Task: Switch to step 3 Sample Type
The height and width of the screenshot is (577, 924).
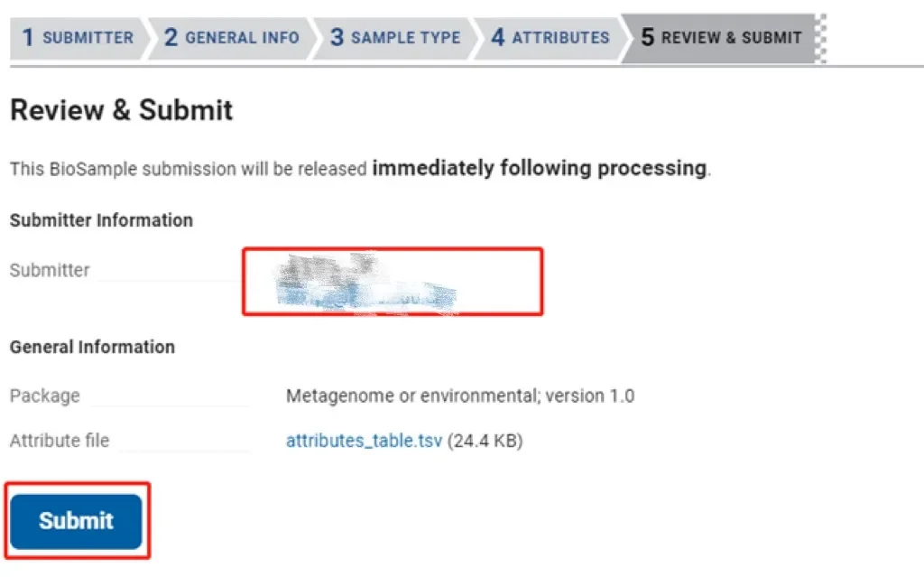Action: pyautogui.click(x=395, y=38)
